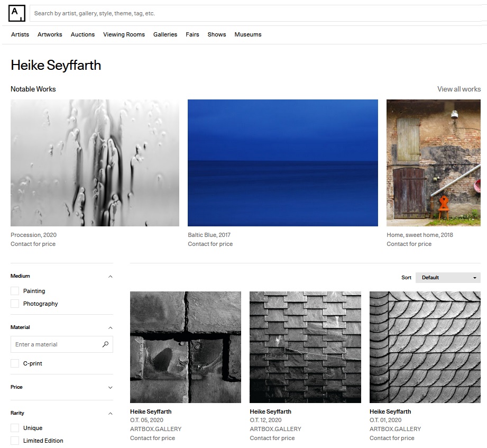
Task: Select the O.T. 05 artwork thumbnail
Action: click(x=186, y=347)
